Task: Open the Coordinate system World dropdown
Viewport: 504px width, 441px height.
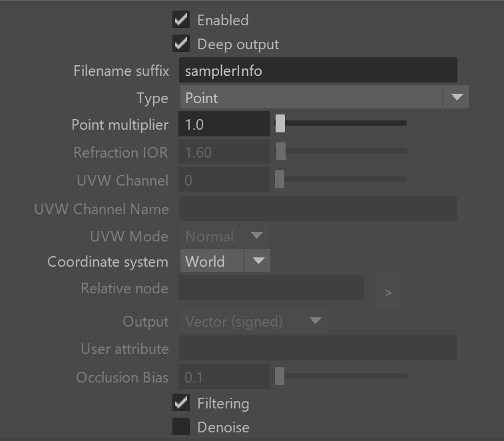Action: click(x=225, y=261)
